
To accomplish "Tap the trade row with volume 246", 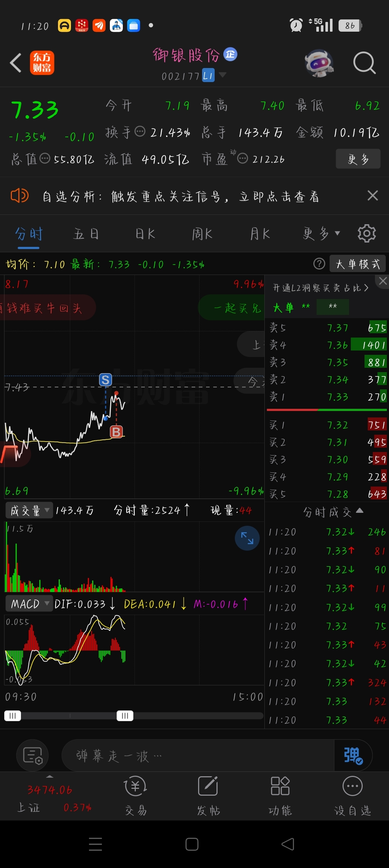I will 328,532.
